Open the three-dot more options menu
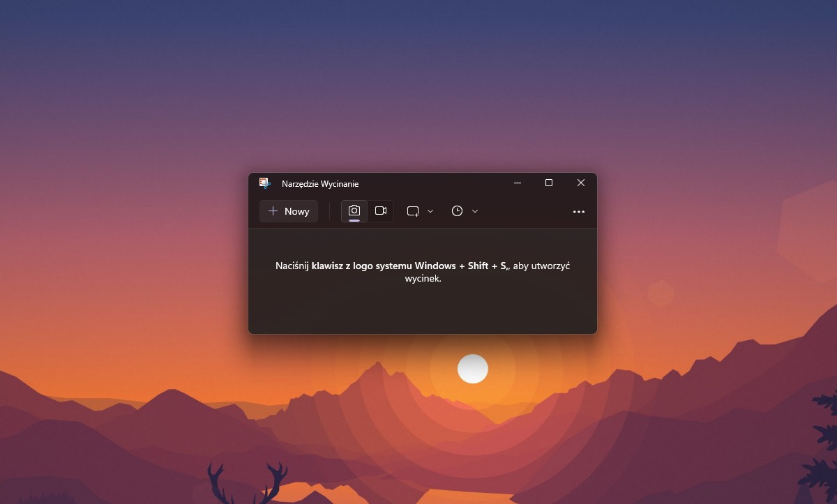 [578, 211]
